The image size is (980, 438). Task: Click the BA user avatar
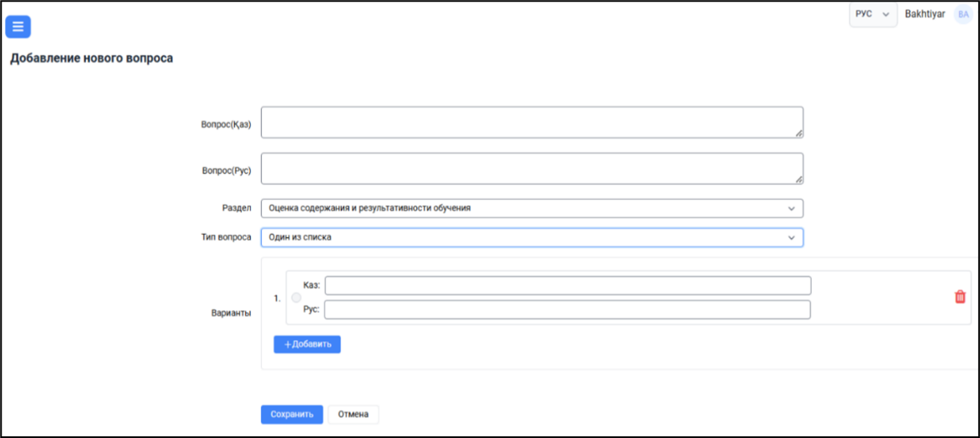pyautogui.click(x=963, y=13)
